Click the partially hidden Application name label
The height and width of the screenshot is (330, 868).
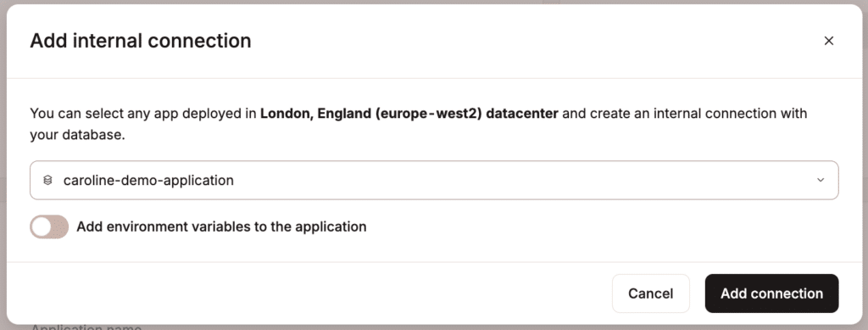click(x=86, y=327)
